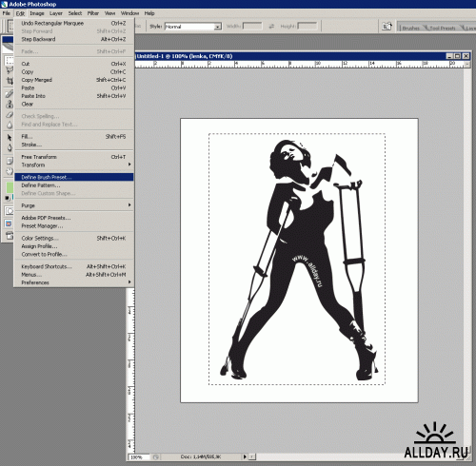Select the Lasso tool
This screenshot has height=466, width=476.
click(10, 70)
